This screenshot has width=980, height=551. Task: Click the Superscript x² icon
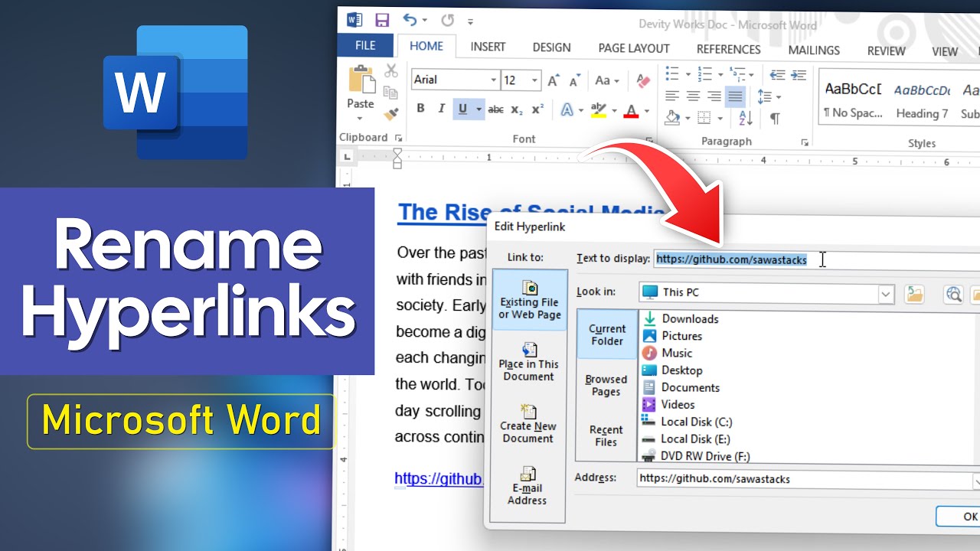click(537, 110)
